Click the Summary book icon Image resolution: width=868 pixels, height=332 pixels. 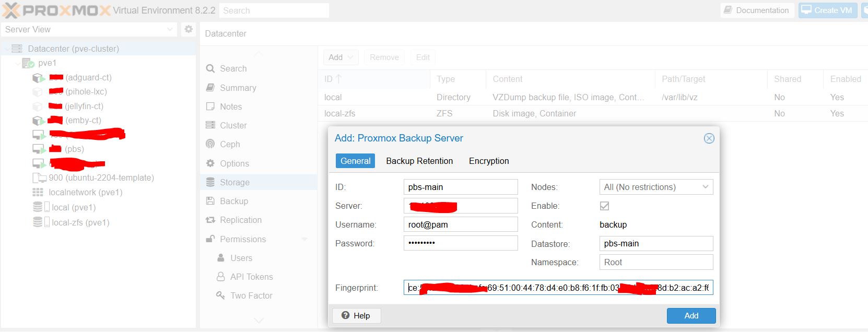(210, 88)
